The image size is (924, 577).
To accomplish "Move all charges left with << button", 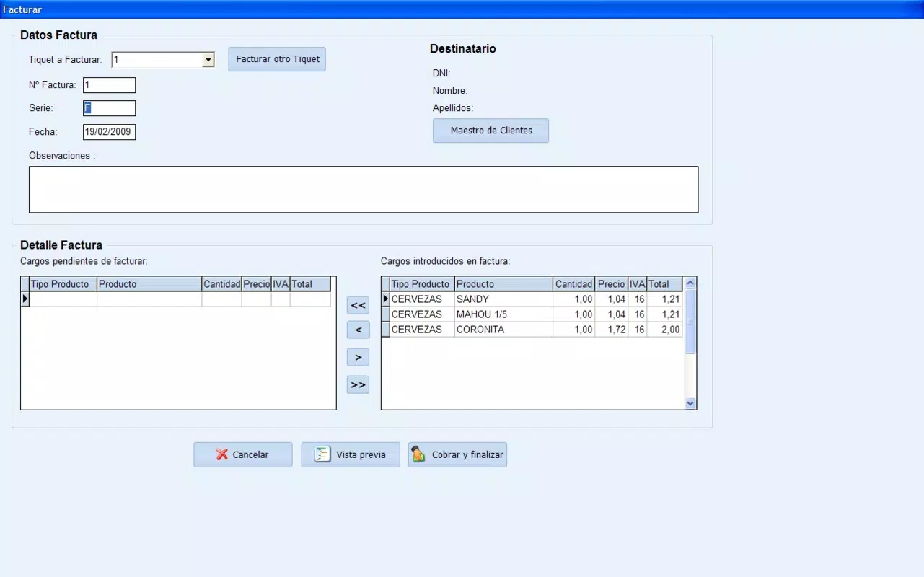I will [x=358, y=306].
